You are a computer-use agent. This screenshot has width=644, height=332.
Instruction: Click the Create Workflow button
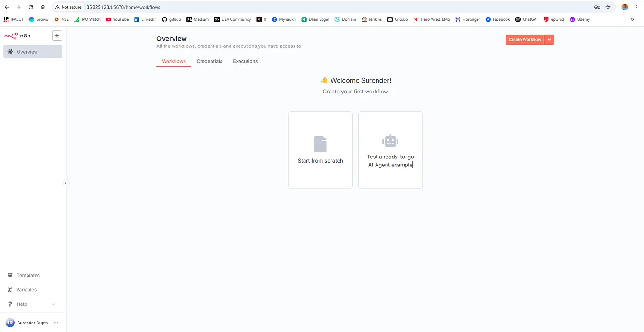524,39
